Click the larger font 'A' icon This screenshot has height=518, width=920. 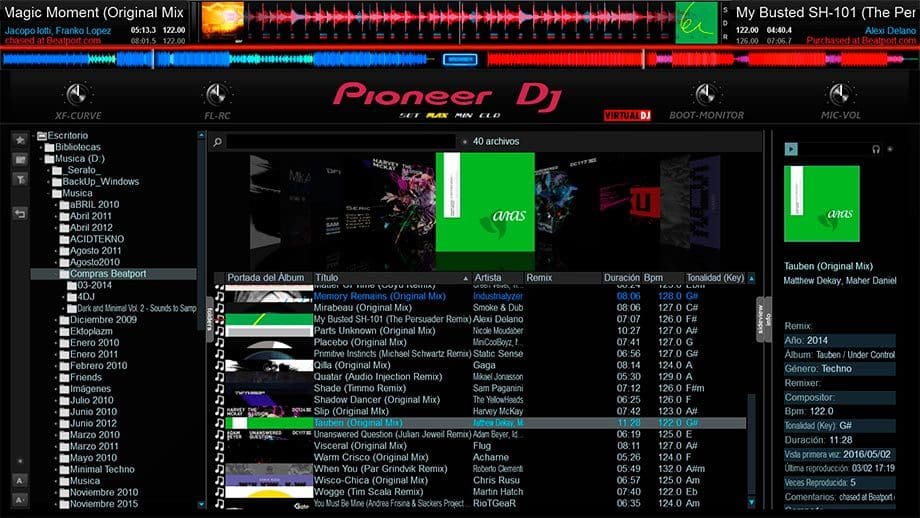tap(20, 480)
